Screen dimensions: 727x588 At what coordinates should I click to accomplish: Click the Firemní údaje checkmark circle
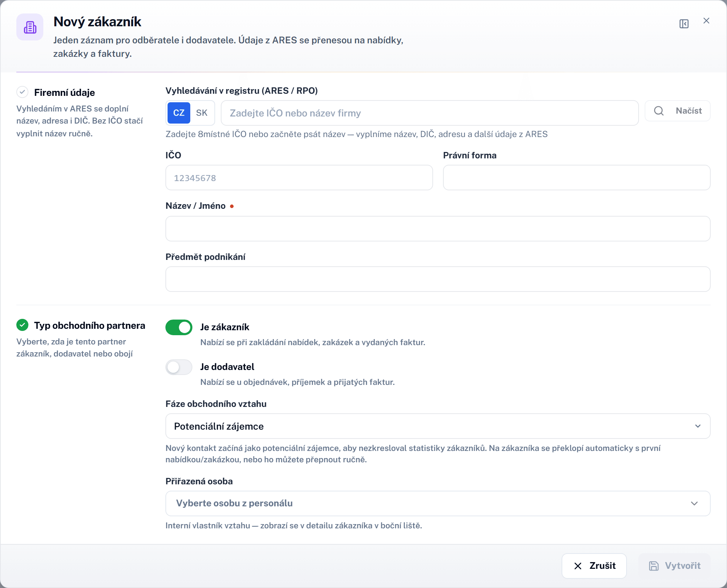22,92
